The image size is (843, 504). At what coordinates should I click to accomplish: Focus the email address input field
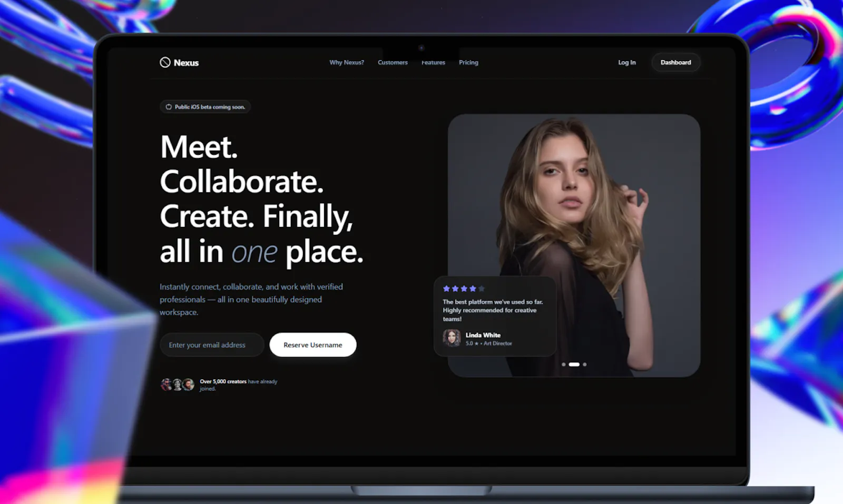point(212,345)
